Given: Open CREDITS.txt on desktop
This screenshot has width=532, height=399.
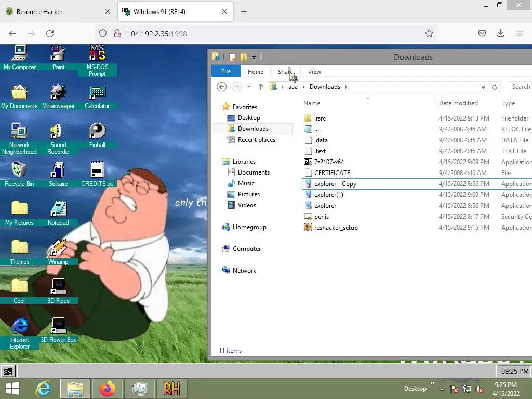Looking at the screenshot, I should pos(97,174).
